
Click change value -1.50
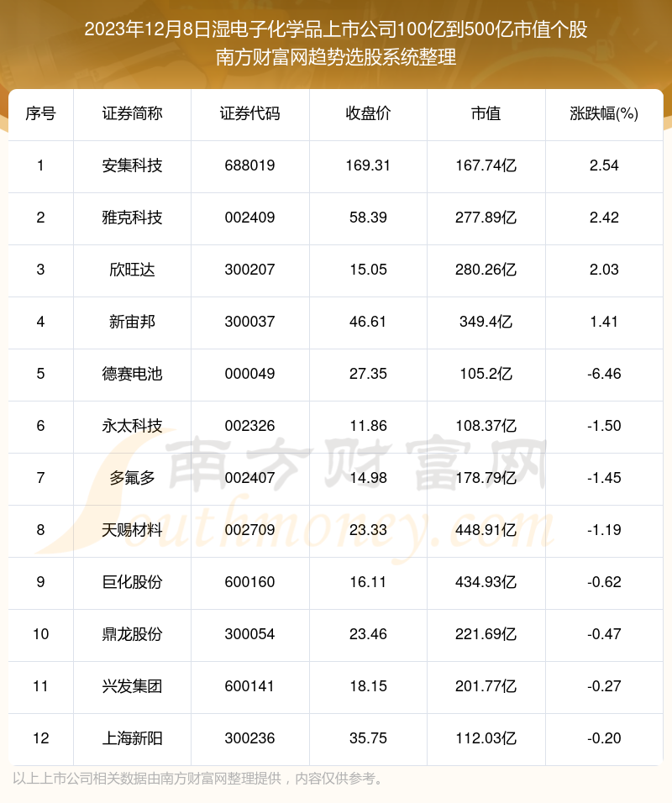[604, 426]
